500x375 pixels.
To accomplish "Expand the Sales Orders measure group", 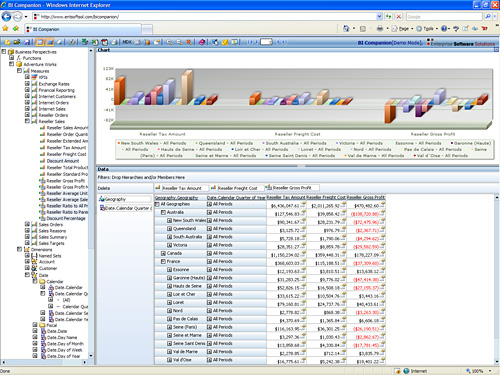I will point(27,224).
